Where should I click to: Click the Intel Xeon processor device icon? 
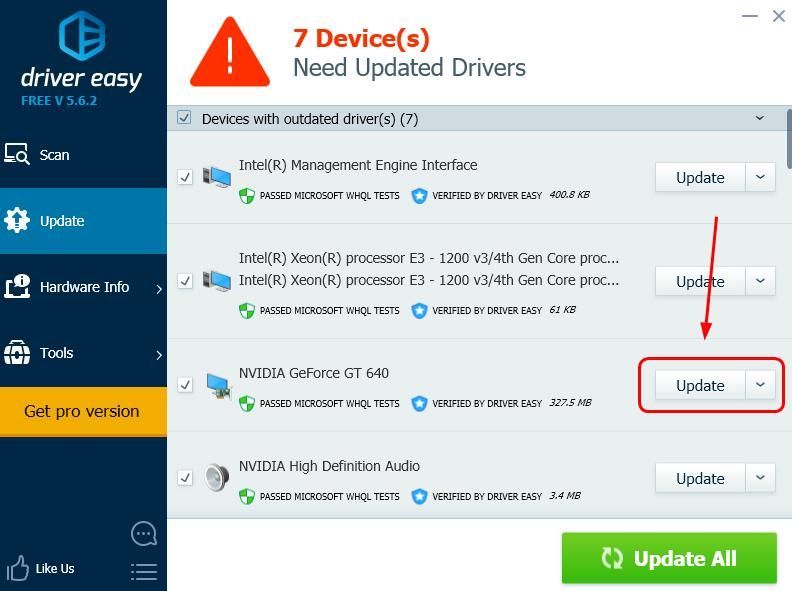click(217, 281)
